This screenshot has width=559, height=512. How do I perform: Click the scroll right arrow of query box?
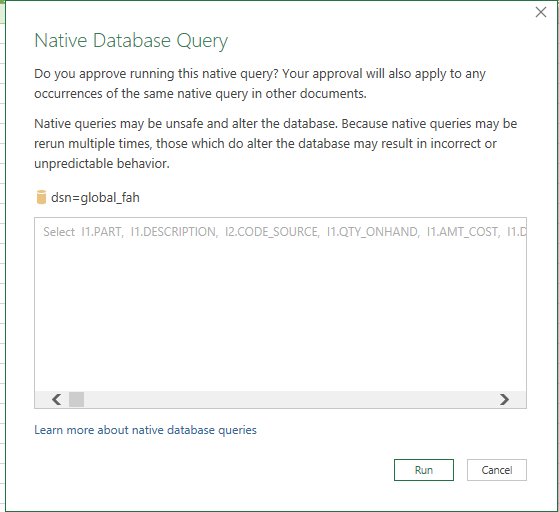pos(504,399)
